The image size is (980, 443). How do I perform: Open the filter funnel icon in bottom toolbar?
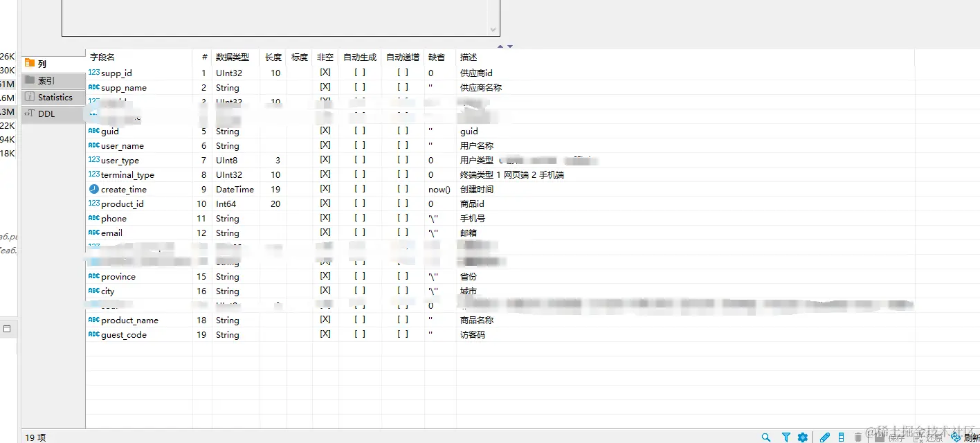coord(786,437)
